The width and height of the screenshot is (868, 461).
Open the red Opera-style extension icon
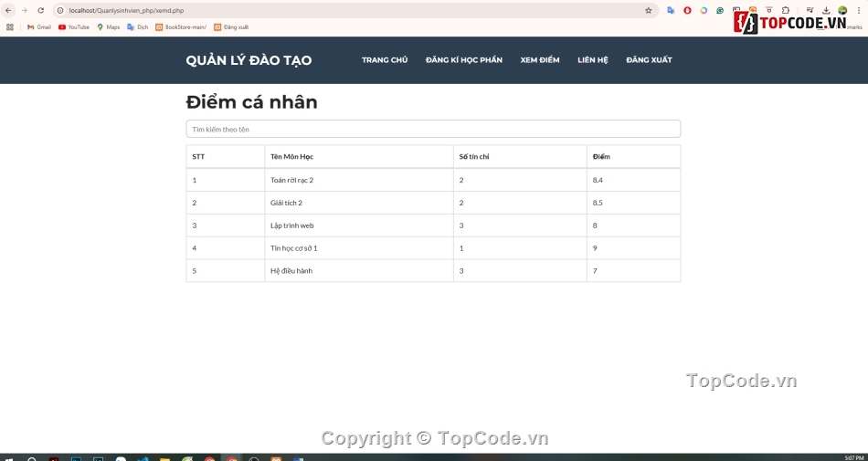[x=687, y=11]
